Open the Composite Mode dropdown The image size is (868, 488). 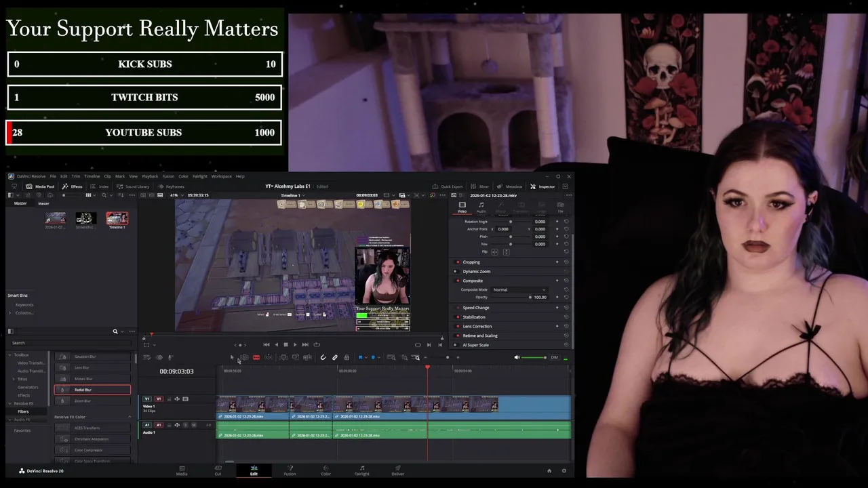click(519, 289)
